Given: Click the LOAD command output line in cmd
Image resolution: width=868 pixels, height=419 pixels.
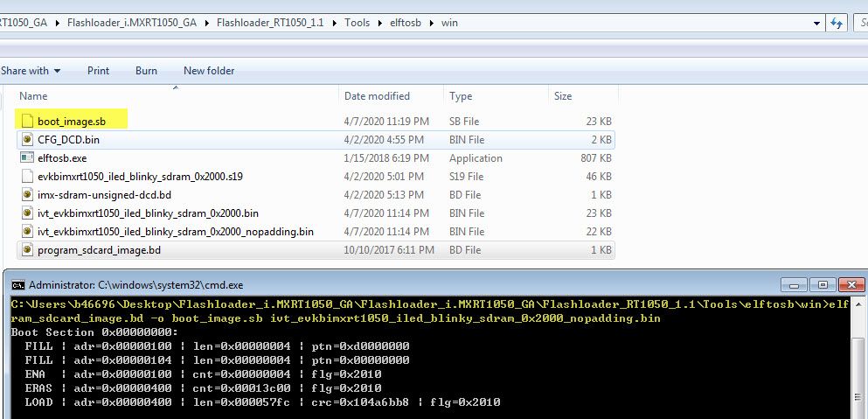Looking at the screenshot, I should coord(262,402).
